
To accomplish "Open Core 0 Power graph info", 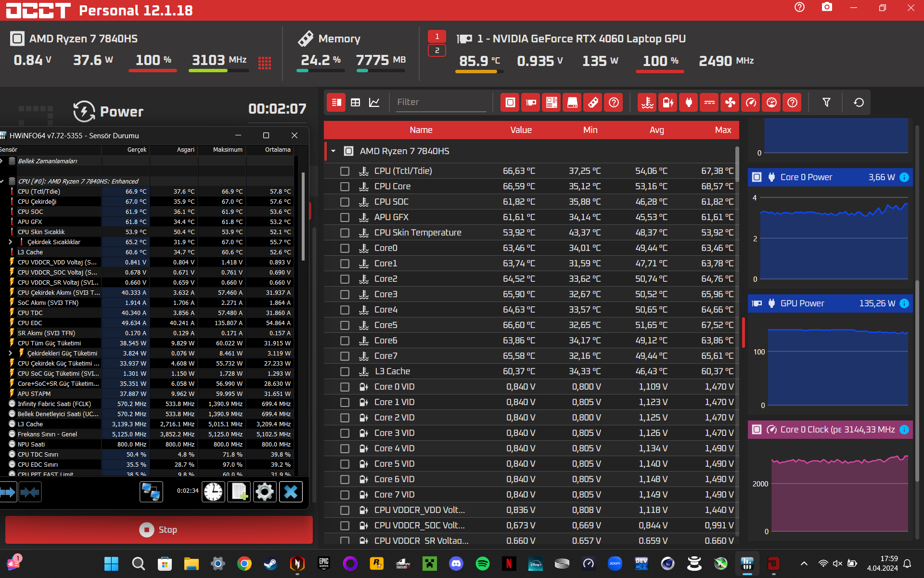I will (904, 177).
